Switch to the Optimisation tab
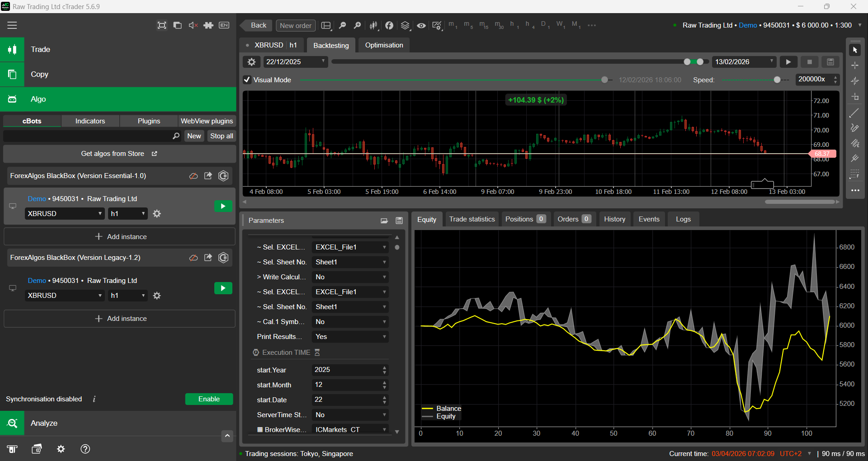The height and width of the screenshot is (461, 868). point(384,45)
